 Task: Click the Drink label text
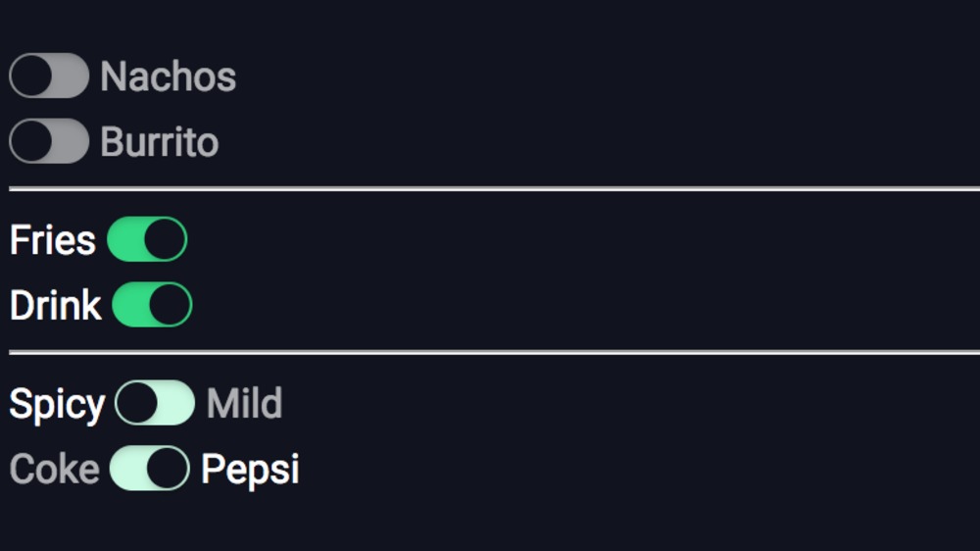[56, 306]
